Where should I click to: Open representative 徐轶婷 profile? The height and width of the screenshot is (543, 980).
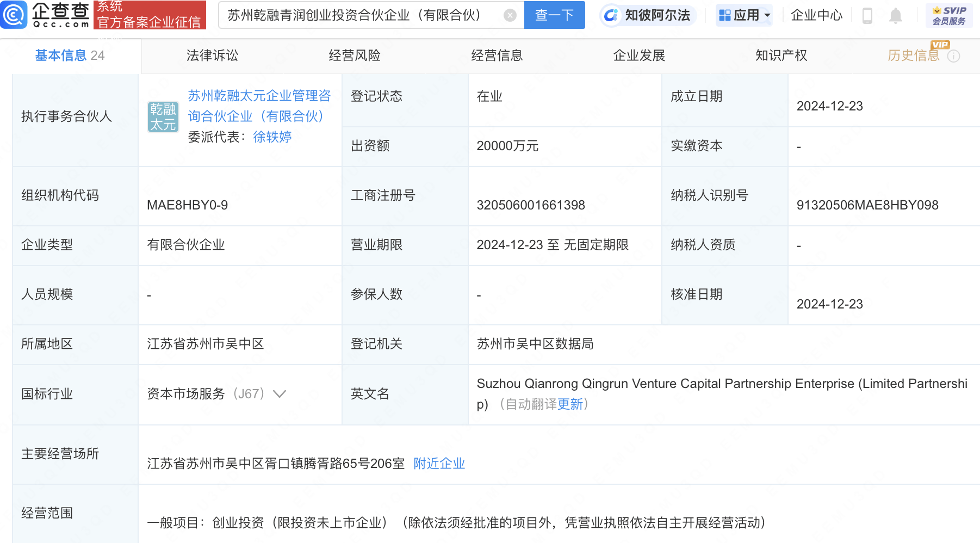click(x=272, y=137)
